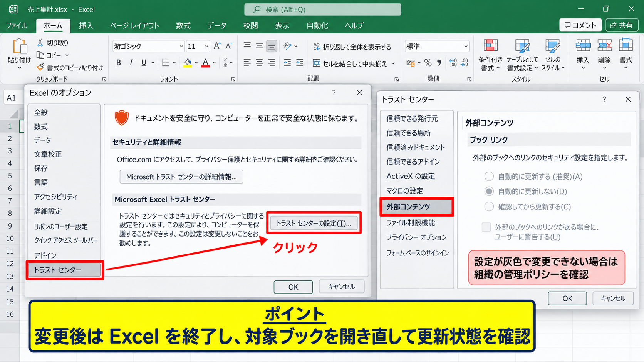Check 外部のブックへのリンクがある場合に警告する checkbox
Viewport: 644px width, 362px height.
coord(486,227)
